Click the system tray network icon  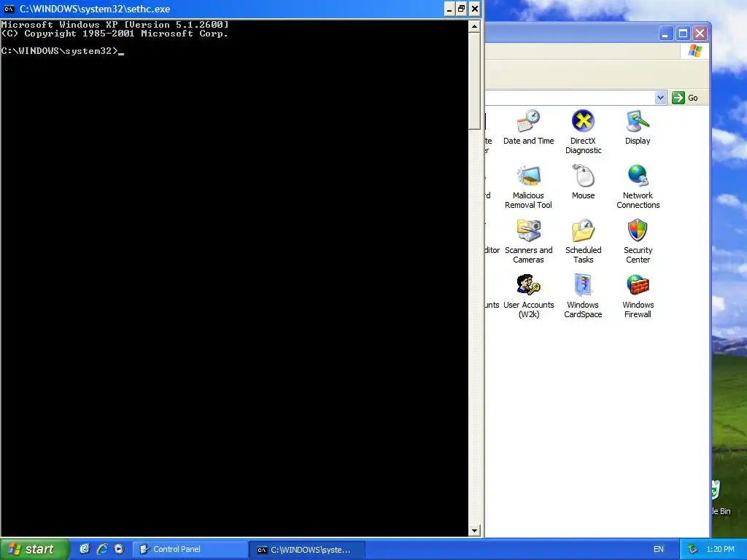point(693,549)
